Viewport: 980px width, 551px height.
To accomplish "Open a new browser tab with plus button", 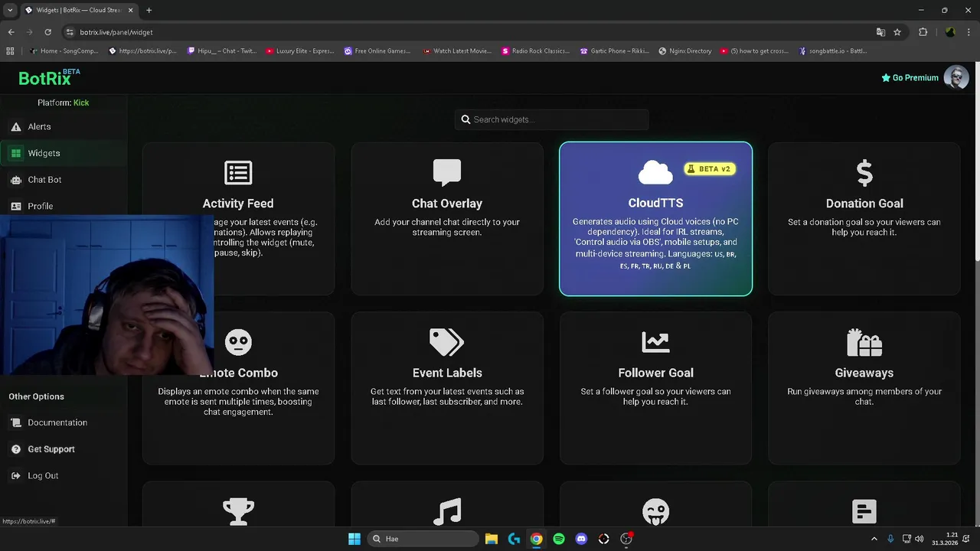I will click(149, 10).
